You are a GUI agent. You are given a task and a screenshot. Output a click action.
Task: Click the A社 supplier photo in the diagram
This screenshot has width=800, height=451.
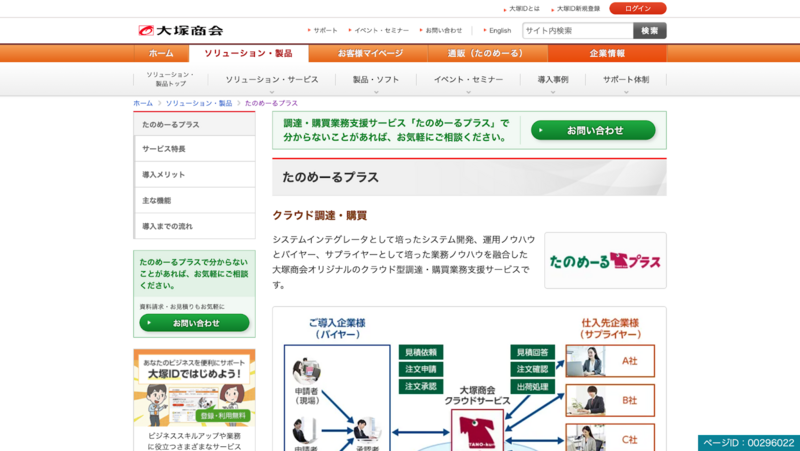[585, 361]
